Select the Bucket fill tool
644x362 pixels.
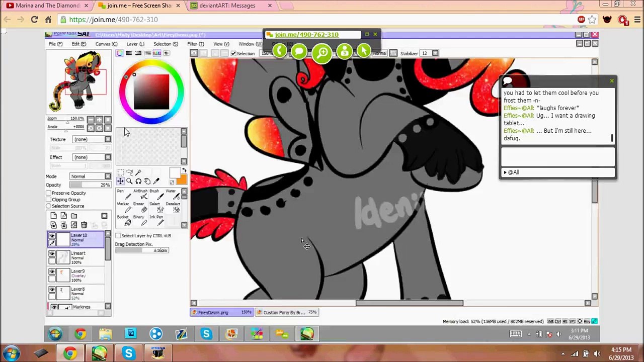(123, 220)
